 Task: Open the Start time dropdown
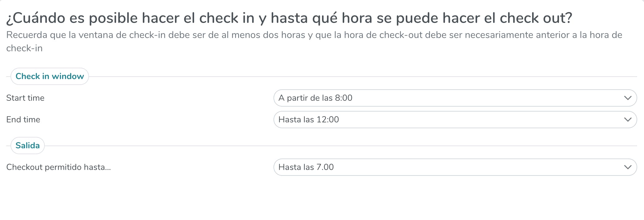[454, 98]
